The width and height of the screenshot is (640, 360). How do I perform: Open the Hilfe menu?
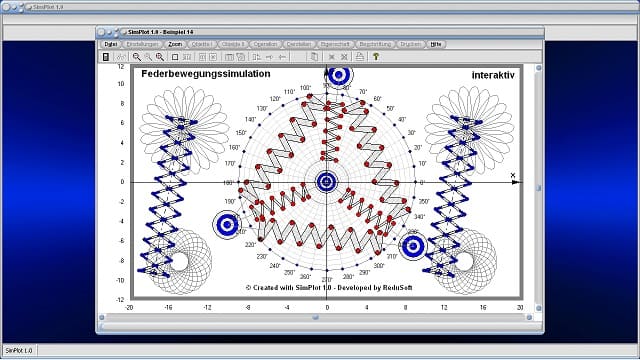(x=436, y=44)
